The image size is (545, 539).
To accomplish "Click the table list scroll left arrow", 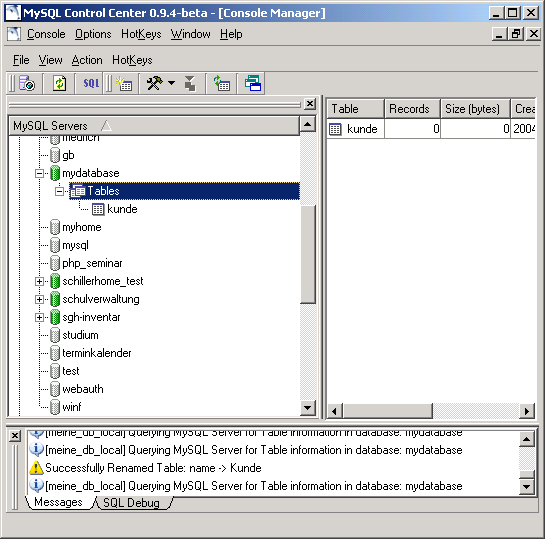I will click(x=335, y=411).
